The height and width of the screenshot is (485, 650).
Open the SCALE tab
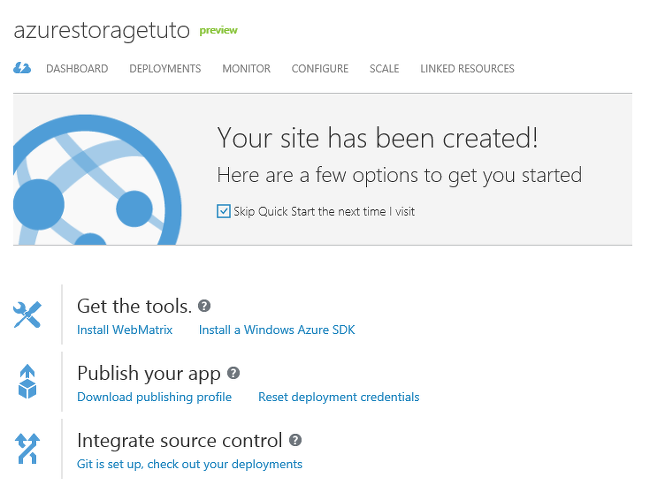coord(384,68)
